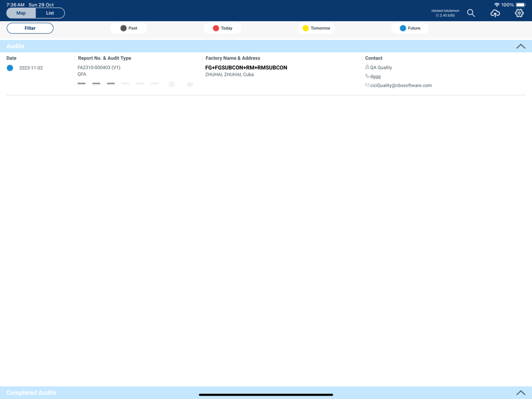Select the Today filter pill
532x399 pixels.
pyautogui.click(x=222, y=27)
